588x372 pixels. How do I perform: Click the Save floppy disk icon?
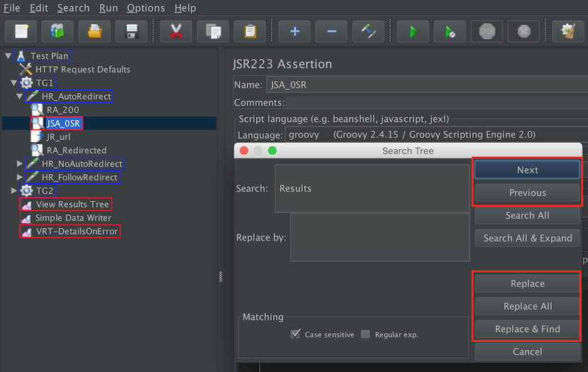[x=131, y=31]
